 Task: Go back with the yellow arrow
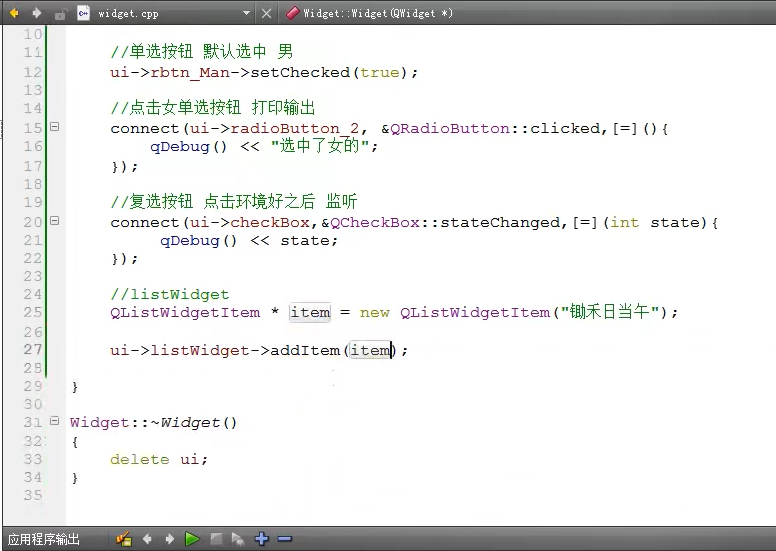coord(14,13)
